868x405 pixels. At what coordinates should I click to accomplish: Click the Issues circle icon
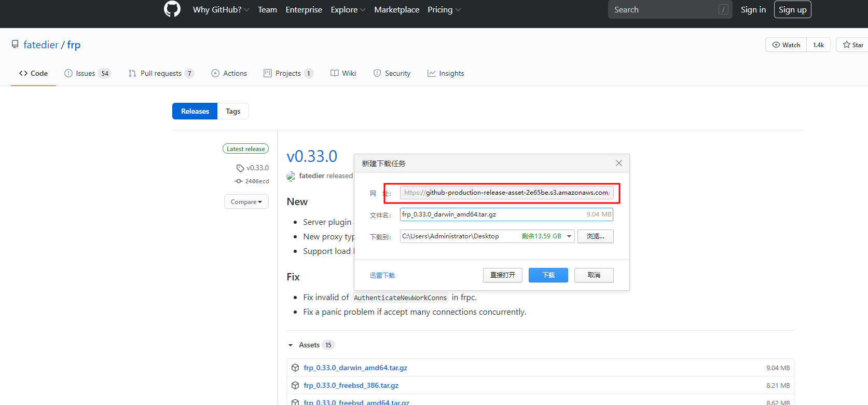[x=68, y=73]
